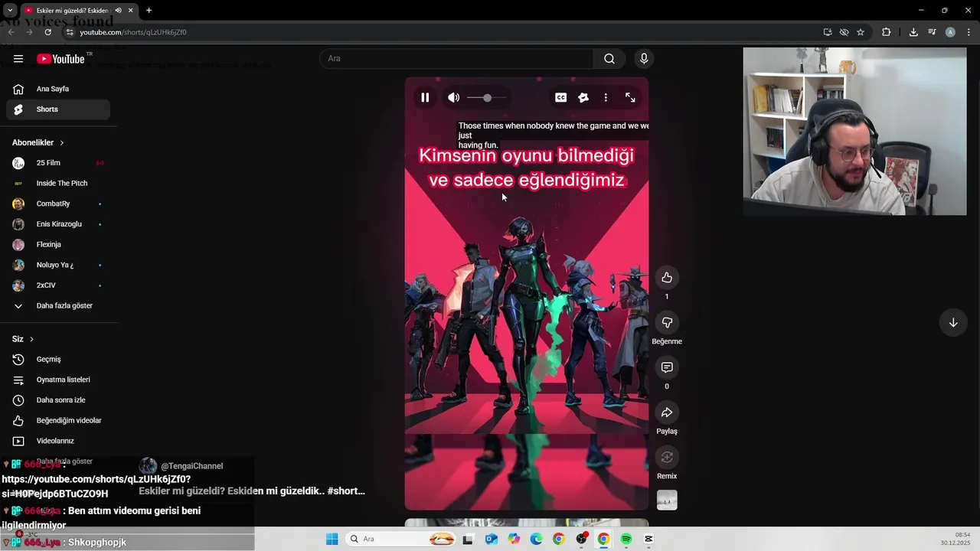Open Outlook from the taskbar
The width and height of the screenshot is (980, 551).
click(x=492, y=540)
